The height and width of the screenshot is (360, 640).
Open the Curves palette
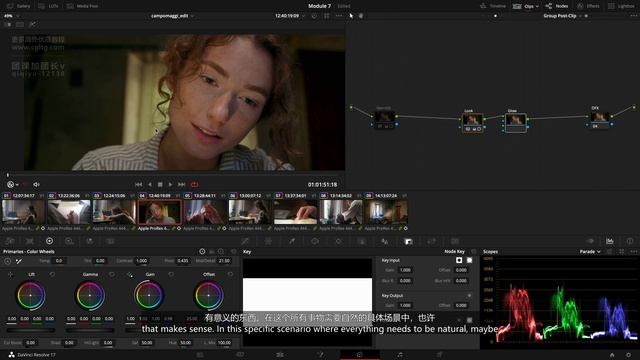[x=245, y=241]
